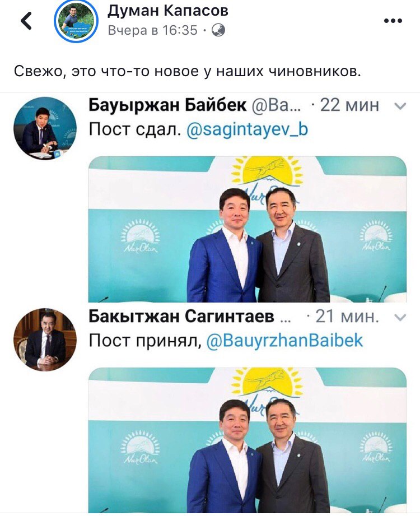Tap the post timestamp Вчера в 16:35
Image resolution: width=420 pixels, height=516 pixels.
point(153,30)
